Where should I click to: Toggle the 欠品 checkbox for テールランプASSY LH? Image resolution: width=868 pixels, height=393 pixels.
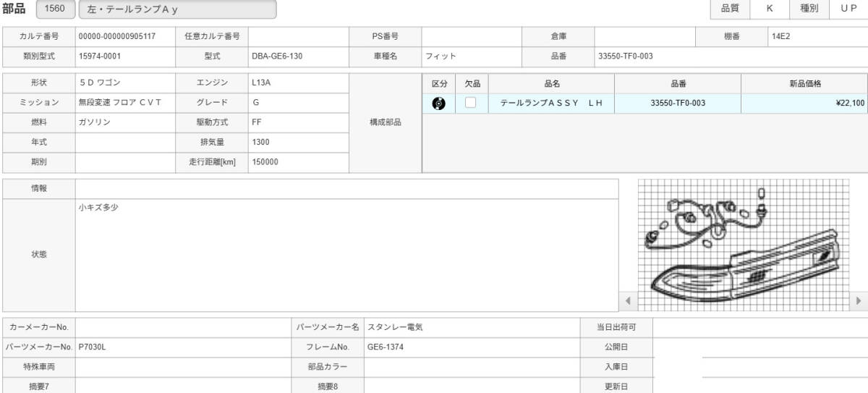471,103
